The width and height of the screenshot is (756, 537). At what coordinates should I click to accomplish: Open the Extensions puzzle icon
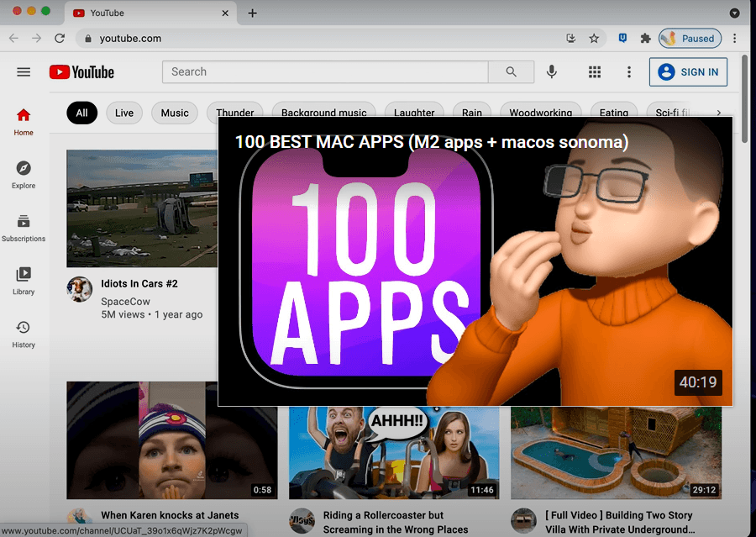(x=645, y=38)
